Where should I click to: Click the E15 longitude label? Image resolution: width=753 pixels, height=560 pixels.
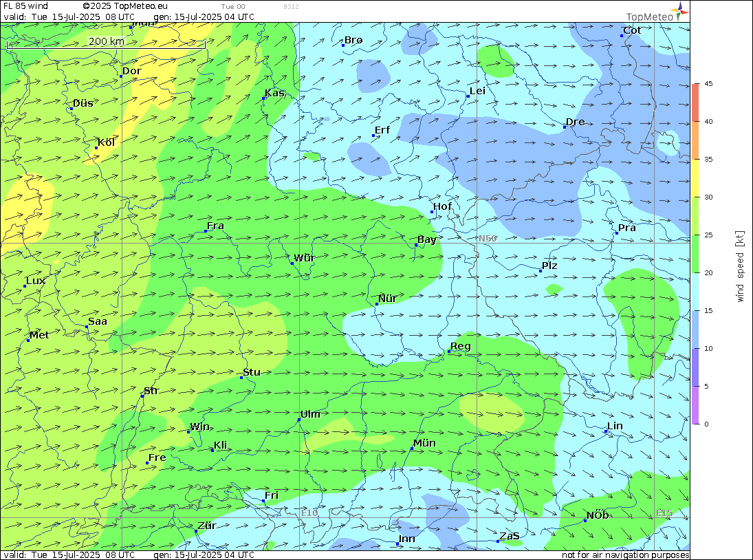pos(665,513)
